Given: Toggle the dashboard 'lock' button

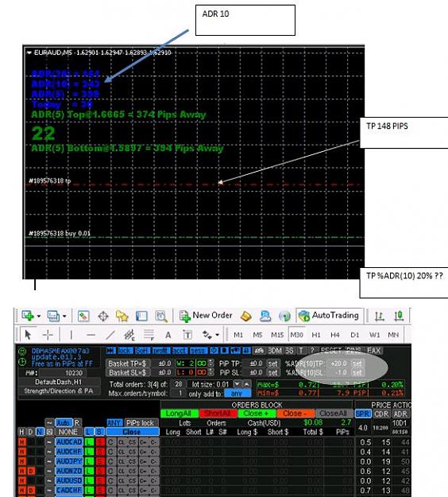Looking at the screenshot, I should (x=125, y=351).
